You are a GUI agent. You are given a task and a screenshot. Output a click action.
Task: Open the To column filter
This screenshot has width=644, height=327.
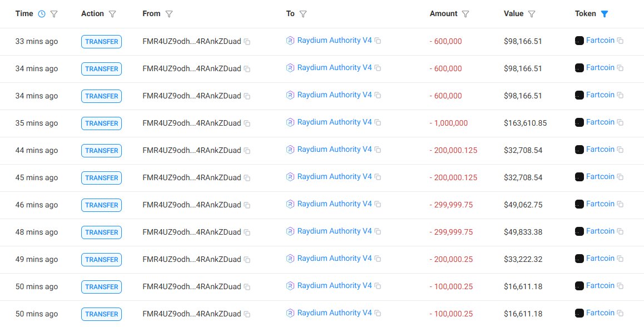303,14
